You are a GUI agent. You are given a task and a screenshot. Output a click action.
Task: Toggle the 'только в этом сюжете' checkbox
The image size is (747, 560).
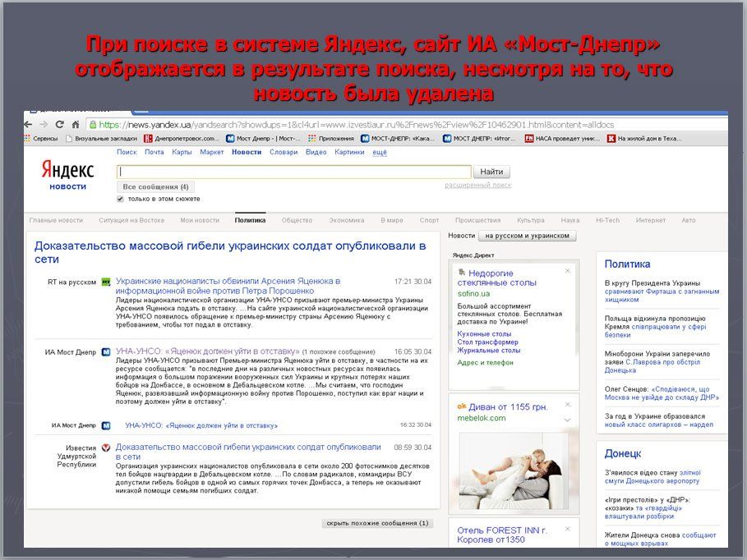click(x=121, y=199)
